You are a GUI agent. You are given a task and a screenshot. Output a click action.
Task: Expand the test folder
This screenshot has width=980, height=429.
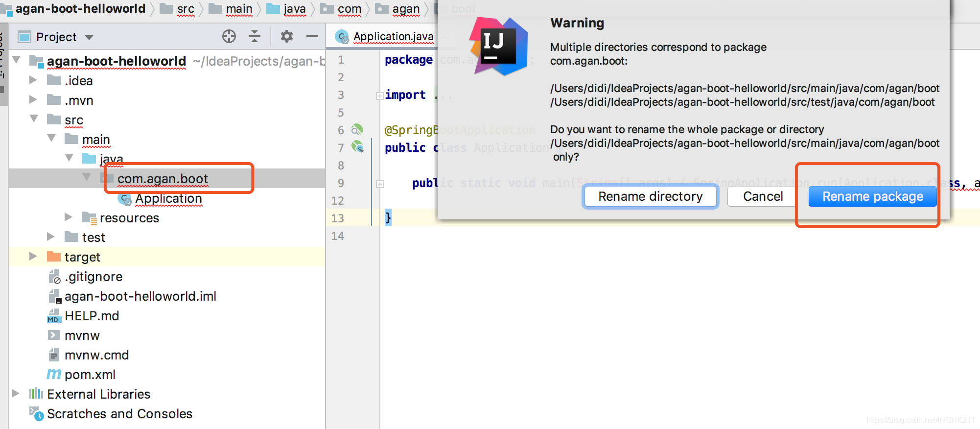(51, 237)
